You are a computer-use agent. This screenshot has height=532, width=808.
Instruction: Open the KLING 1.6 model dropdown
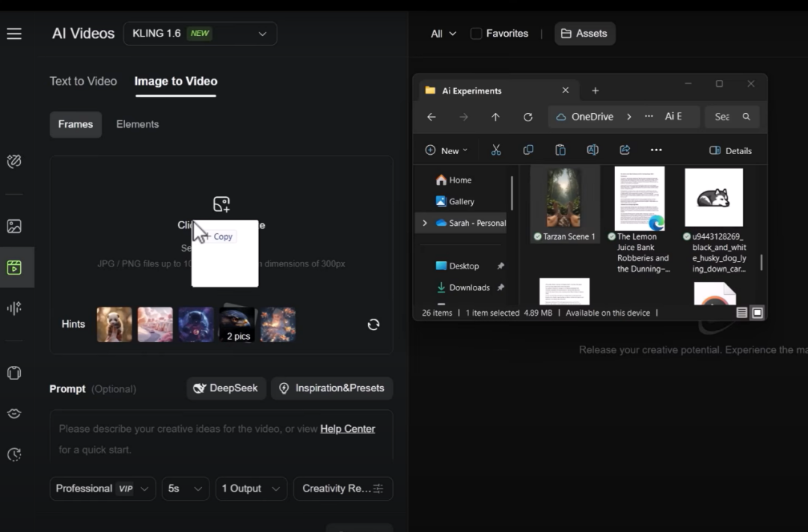point(200,34)
